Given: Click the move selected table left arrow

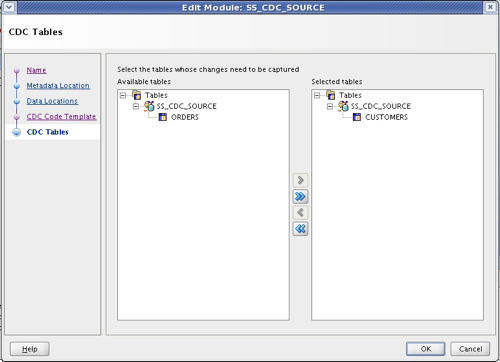Looking at the screenshot, I should [300, 212].
